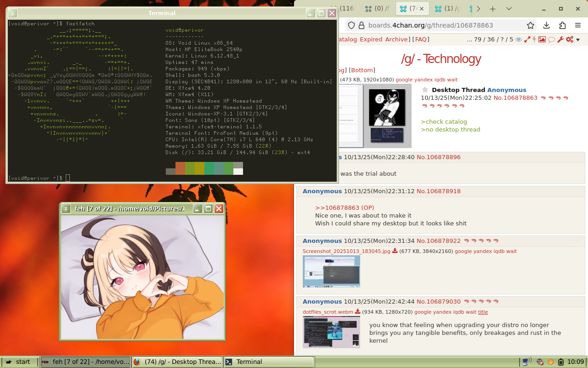Open the Firefox downloads panel
This screenshot has height=368, width=588.
[546, 26]
